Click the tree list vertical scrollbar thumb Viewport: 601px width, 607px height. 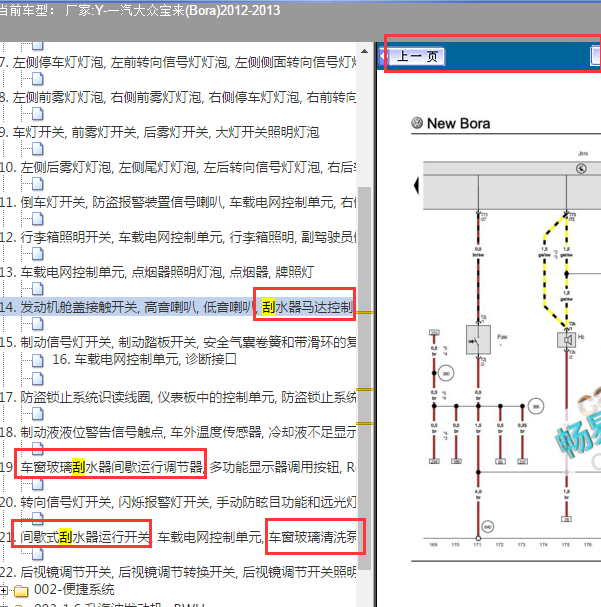point(364,378)
